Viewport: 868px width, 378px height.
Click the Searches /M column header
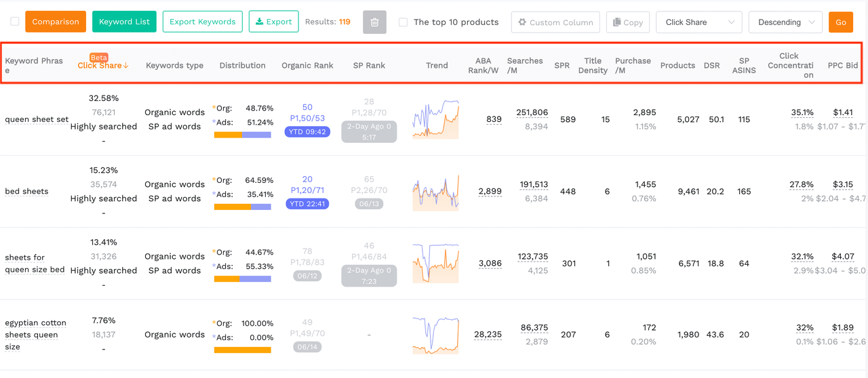tap(525, 66)
